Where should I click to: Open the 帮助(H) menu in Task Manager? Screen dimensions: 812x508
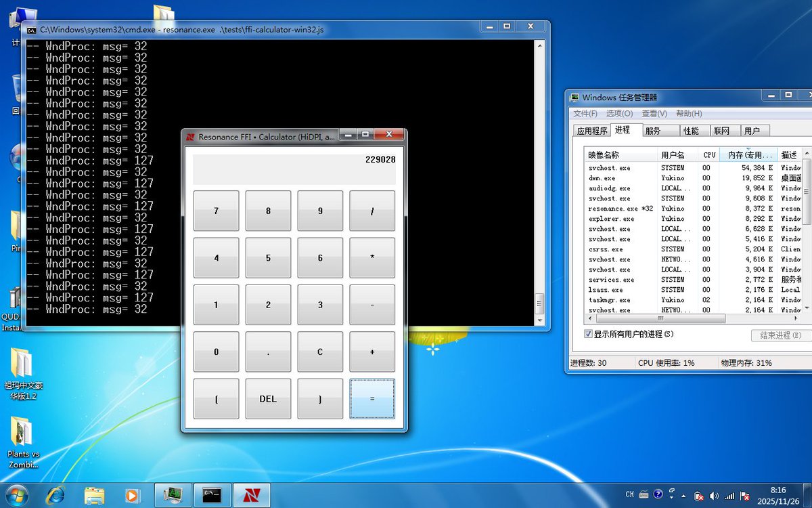click(689, 113)
